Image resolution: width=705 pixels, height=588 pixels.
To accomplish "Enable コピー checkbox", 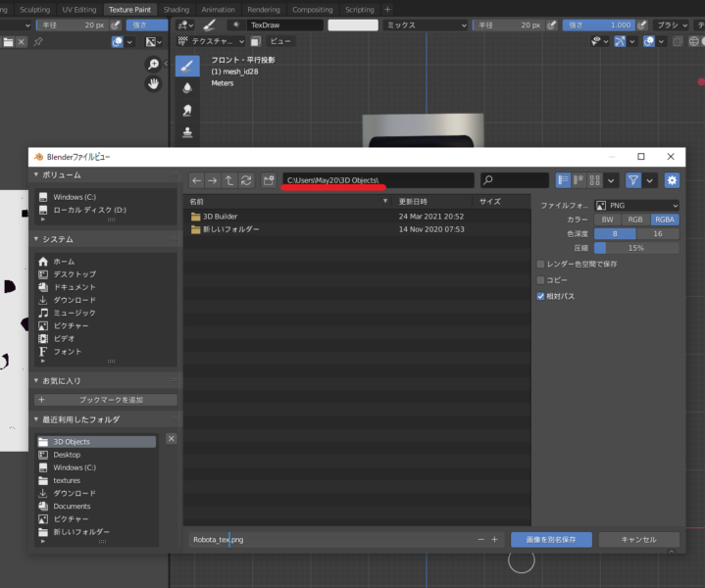I will point(541,280).
